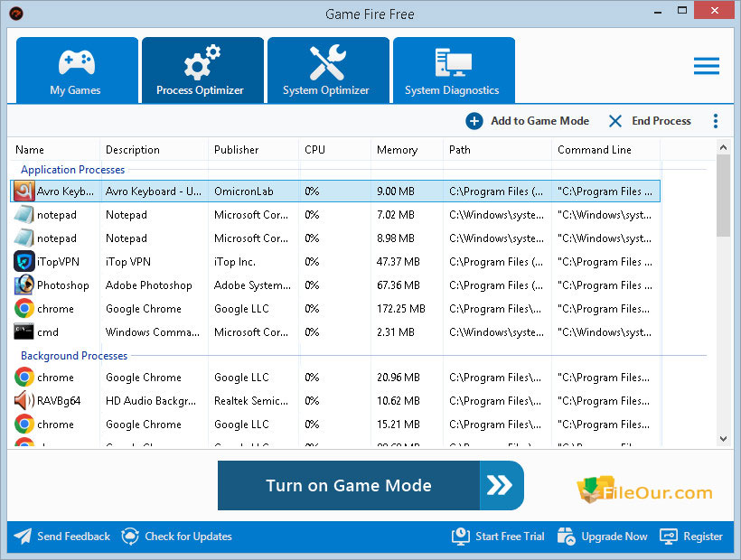Screen dimensions: 741x560
Task: Click the Add to Game Mode label
Action: [x=540, y=121]
